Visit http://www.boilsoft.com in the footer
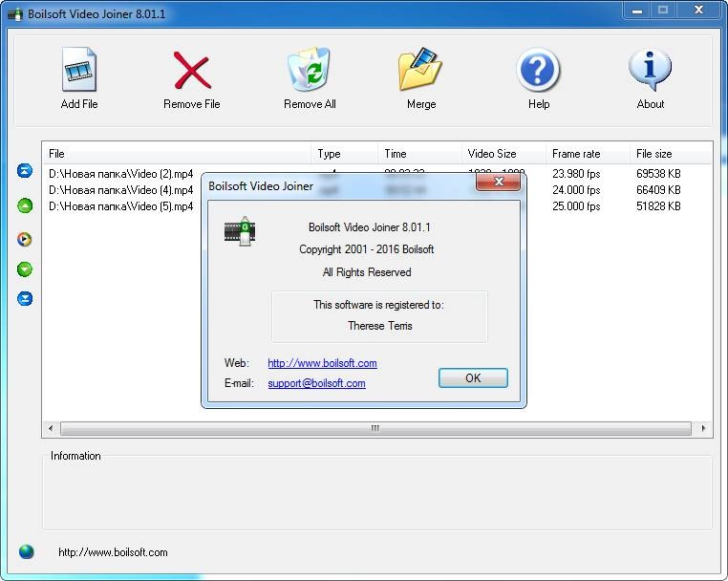Image resolution: width=728 pixels, height=581 pixels. pos(113,552)
